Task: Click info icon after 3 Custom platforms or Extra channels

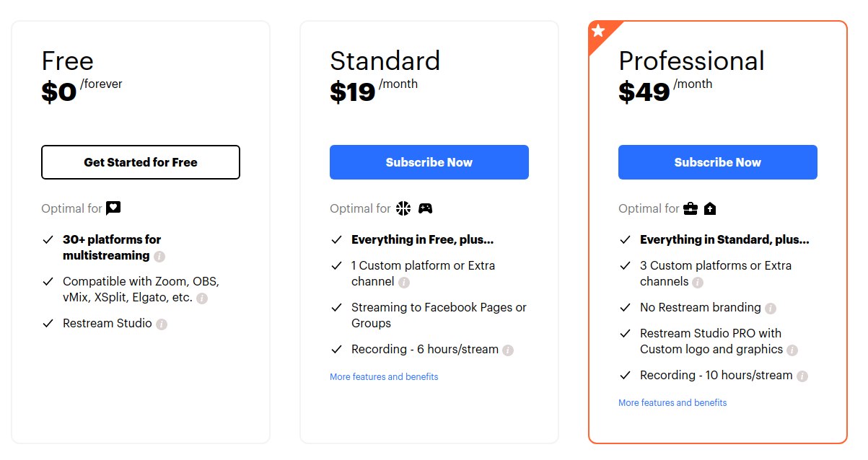Action: 698,282
